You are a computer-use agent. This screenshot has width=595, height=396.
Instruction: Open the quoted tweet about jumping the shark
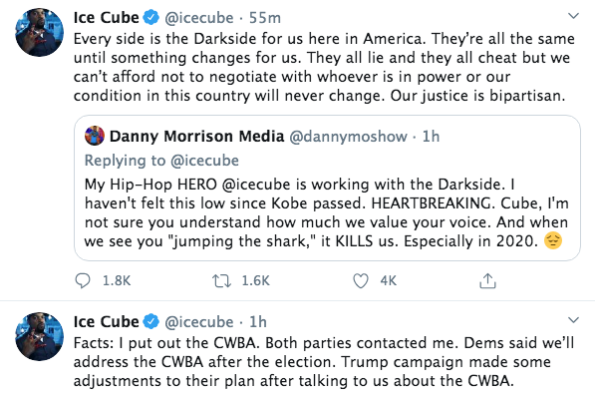point(327,188)
